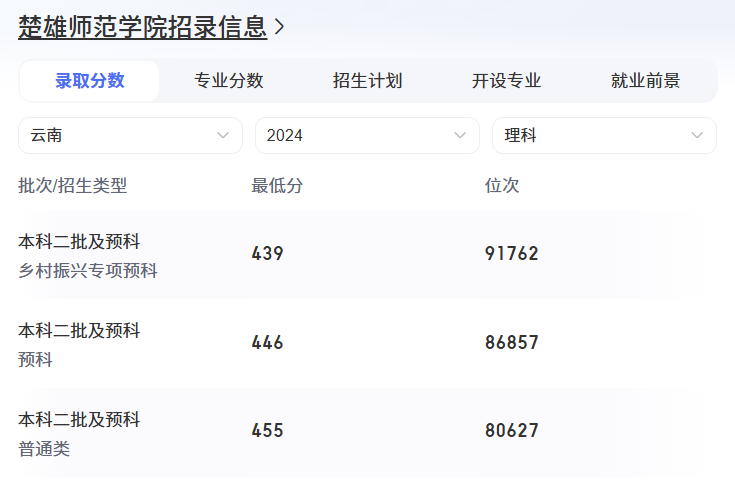
Task: Go to the 开设专业 tab
Action: coord(506,81)
